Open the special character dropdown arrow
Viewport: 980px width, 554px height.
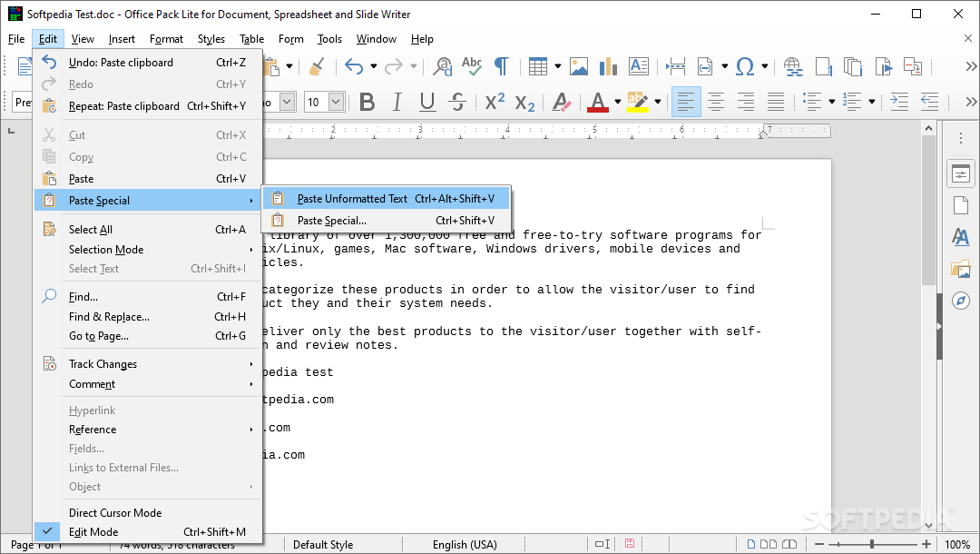pos(765,66)
